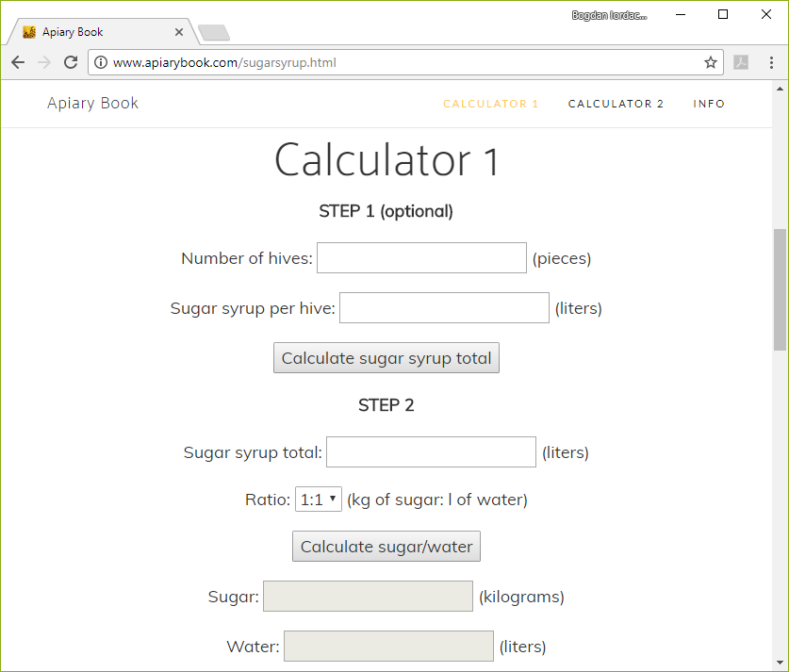Image resolution: width=789 pixels, height=672 pixels.
Task: Click the page info icon in address bar
Action: click(x=100, y=62)
